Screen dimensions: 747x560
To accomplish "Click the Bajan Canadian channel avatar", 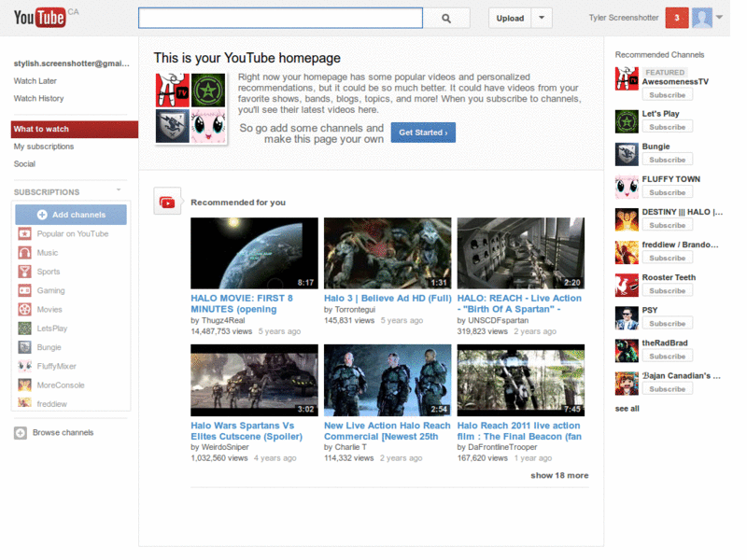I will point(627,384).
